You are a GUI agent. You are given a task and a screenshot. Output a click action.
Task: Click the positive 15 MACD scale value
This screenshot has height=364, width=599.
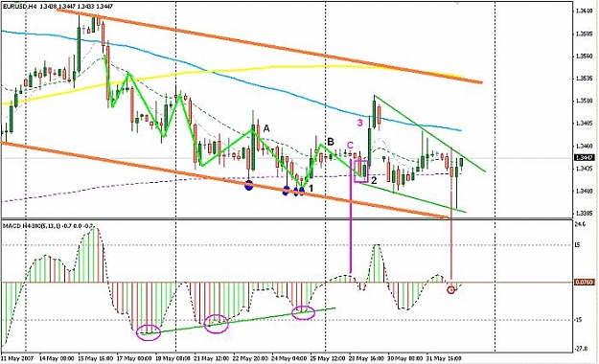pyautogui.click(x=578, y=245)
